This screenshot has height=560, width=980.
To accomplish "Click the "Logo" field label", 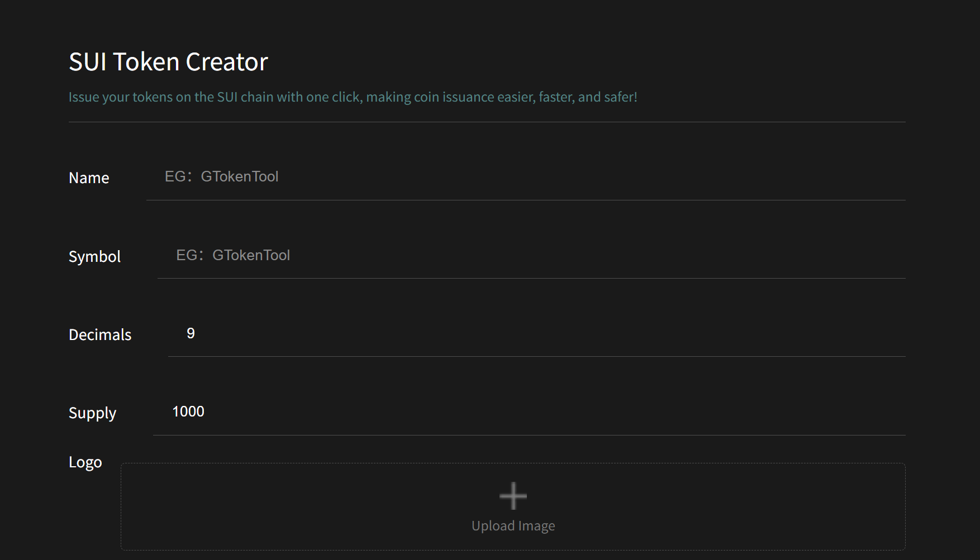I will click(x=85, y=462).
